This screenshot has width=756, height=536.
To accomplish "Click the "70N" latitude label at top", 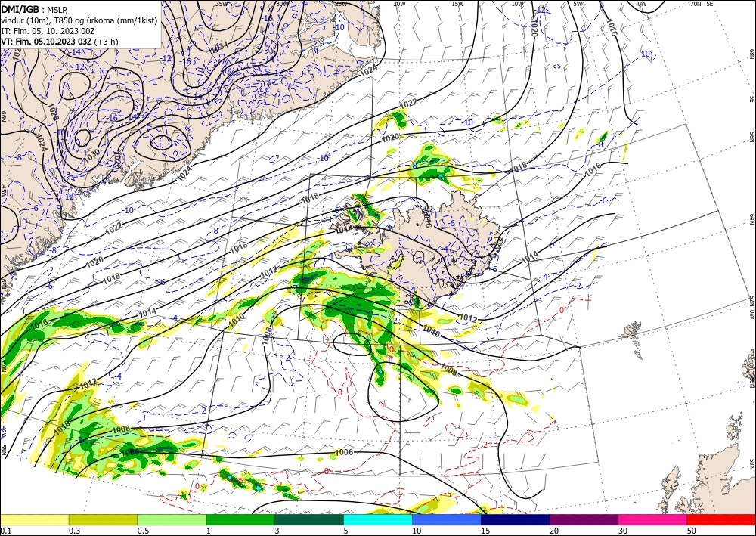I will pos(696,4).
